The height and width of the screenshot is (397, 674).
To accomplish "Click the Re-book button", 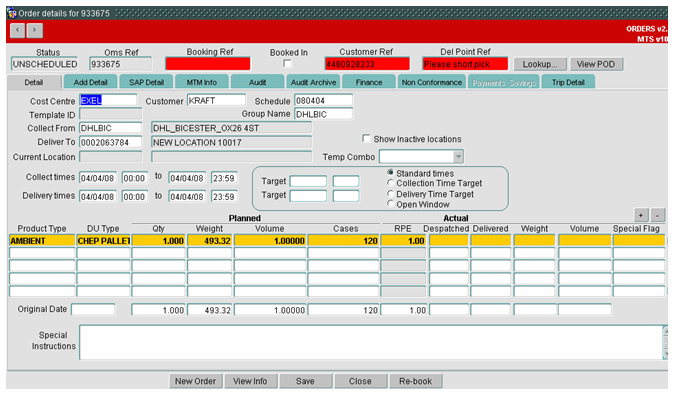I will [x=415, y=381].
